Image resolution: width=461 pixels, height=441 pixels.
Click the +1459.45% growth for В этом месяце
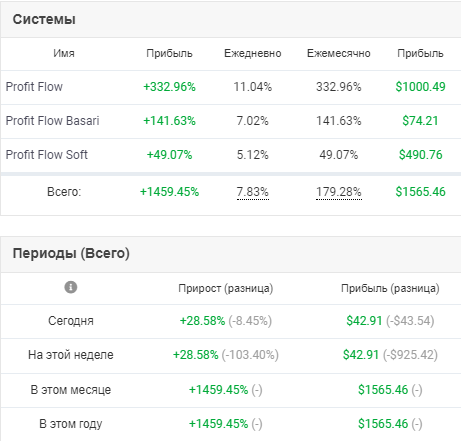point(218,390)
